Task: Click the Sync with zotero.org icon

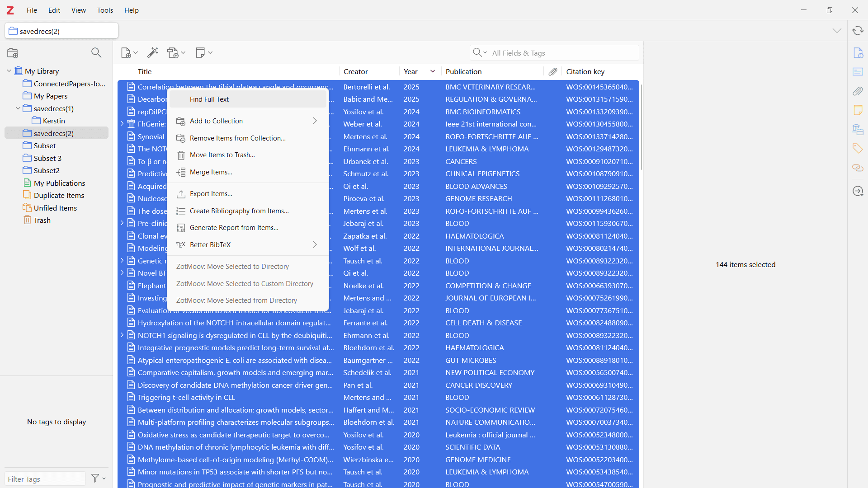Action: coord(858,31)
